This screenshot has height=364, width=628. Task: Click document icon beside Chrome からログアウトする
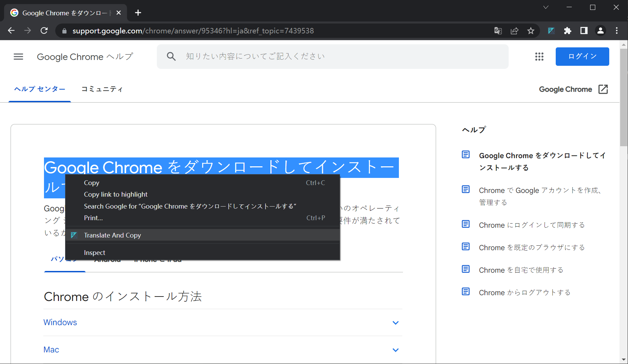466,292
